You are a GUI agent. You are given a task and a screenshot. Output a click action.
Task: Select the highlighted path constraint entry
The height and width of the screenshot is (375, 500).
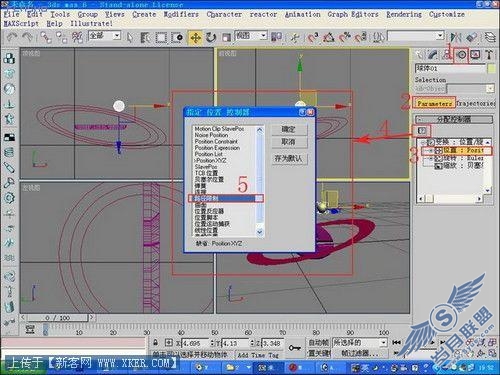(x=225, y=198)
